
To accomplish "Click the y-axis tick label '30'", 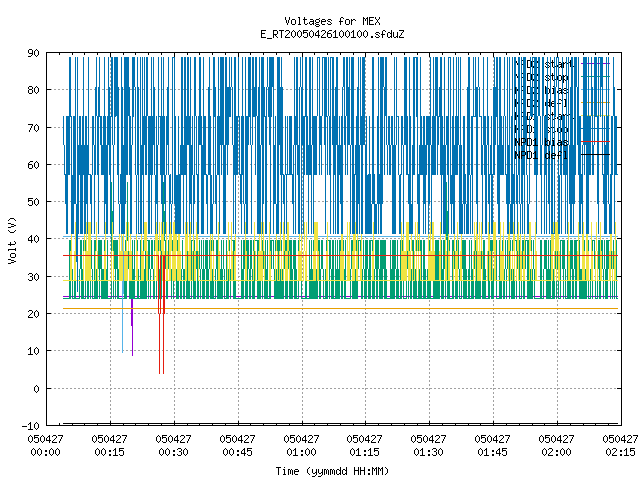I will (33, 277).
